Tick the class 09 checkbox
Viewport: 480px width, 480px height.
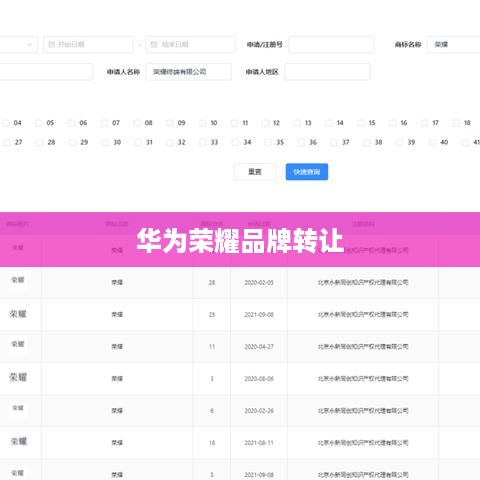click(170, 123)
